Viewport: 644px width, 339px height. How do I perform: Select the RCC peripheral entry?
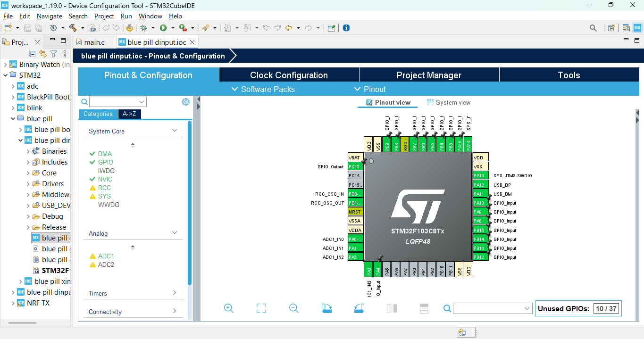coord(104,188)
